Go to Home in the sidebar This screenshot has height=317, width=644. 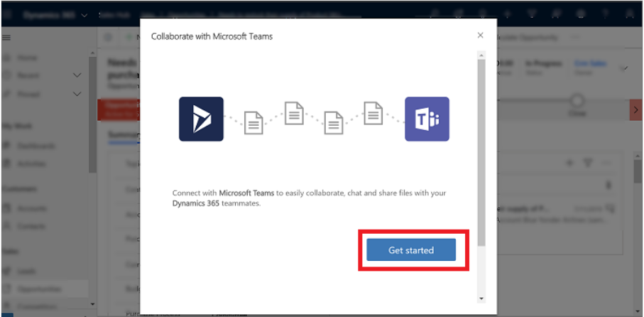pyautogui.click(x=27, y=58)
